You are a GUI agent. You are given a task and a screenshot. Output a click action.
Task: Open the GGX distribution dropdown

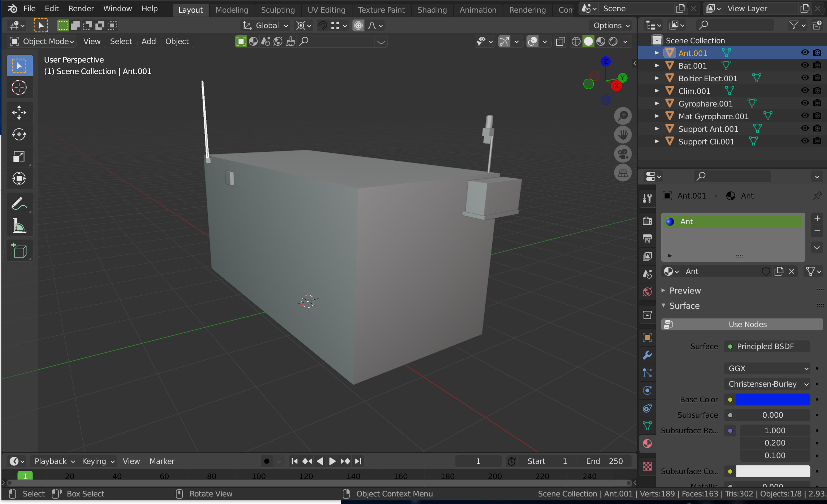click(x=767, y=368)
